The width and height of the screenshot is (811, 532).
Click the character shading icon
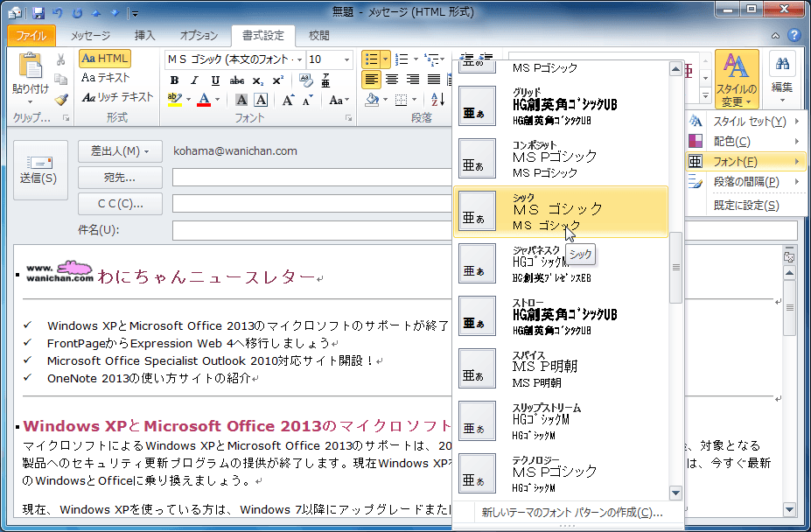pyautogui.click(x=241, y=100)
